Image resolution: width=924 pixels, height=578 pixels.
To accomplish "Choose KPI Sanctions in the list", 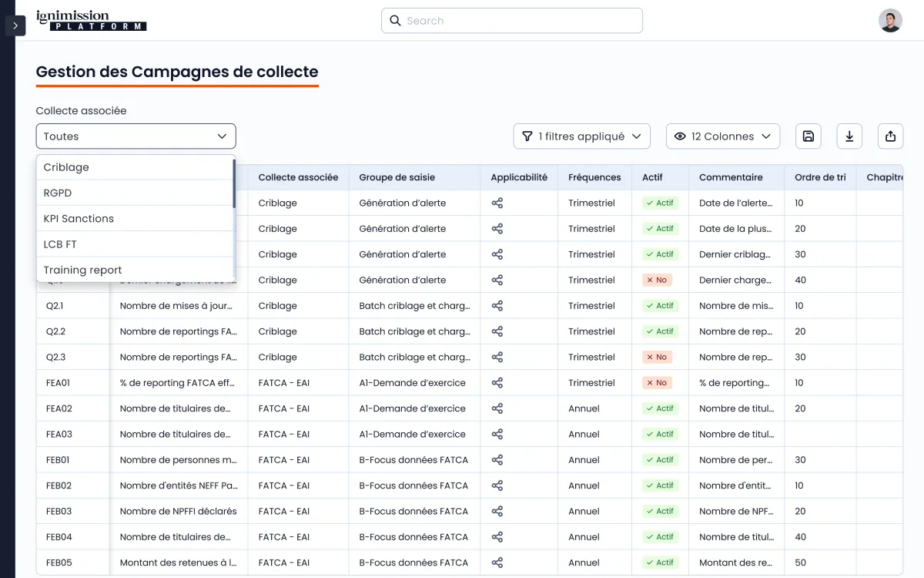I will (x=79, y=219).
